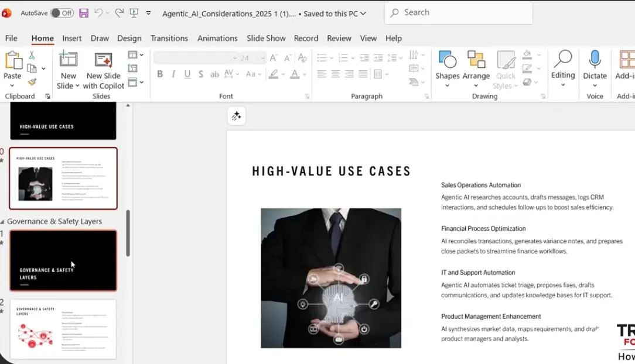Open the File menu
This screenshot has width=635, height=364.
pyautogui.click(x=11, y=38)
